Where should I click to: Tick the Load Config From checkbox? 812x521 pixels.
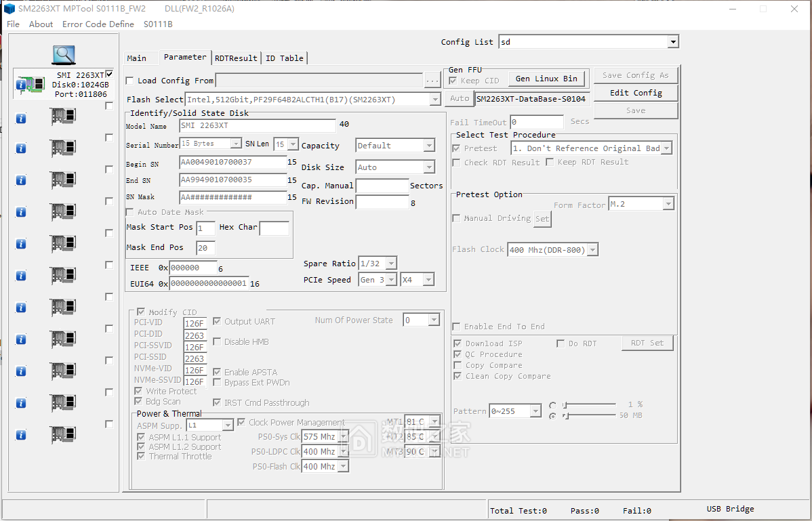(x=130, y=81)
